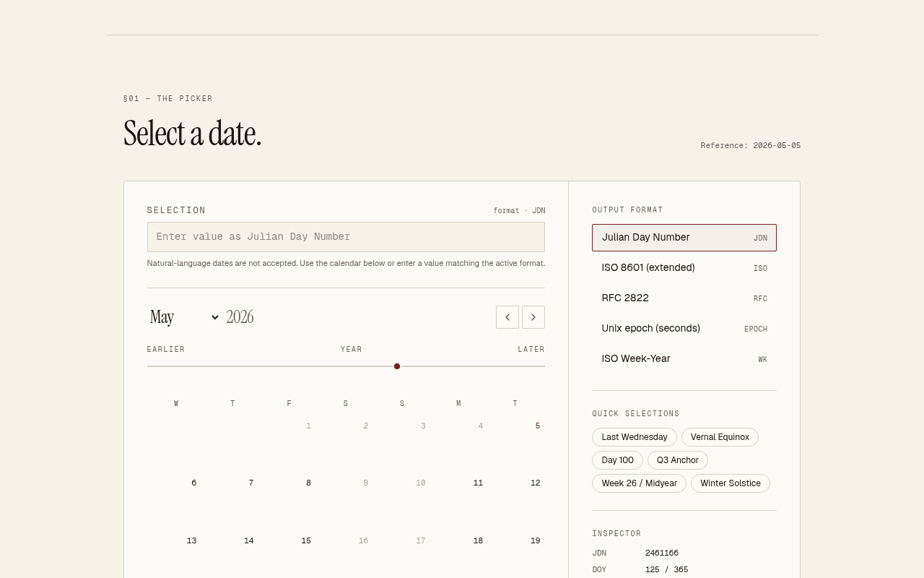Pick May 18 in the calendar
This screenshot has width=924, height=578.
460,554
